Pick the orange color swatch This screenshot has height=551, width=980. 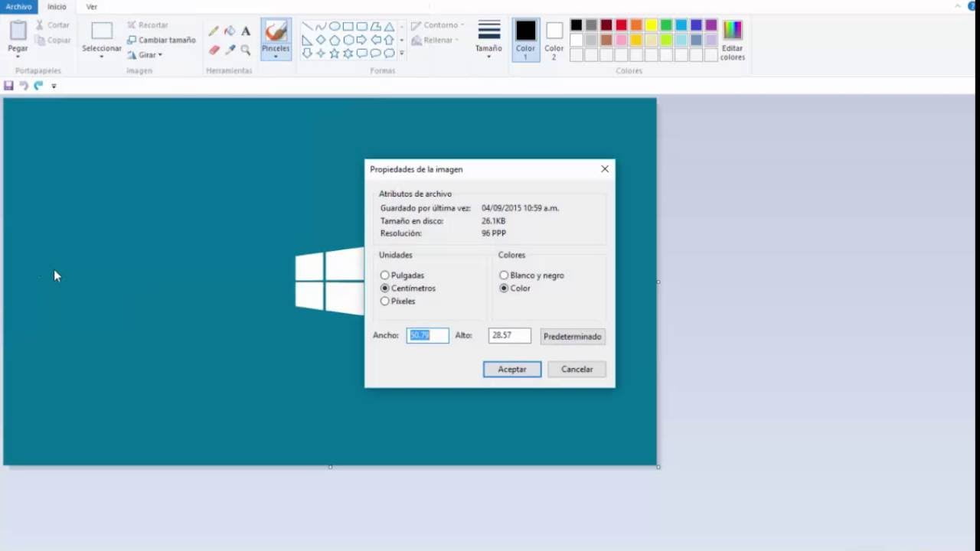[636, 25]
